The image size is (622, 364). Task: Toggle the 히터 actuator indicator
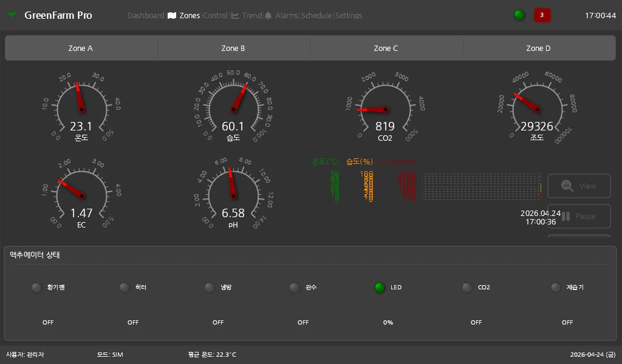[x=124, y=288]
